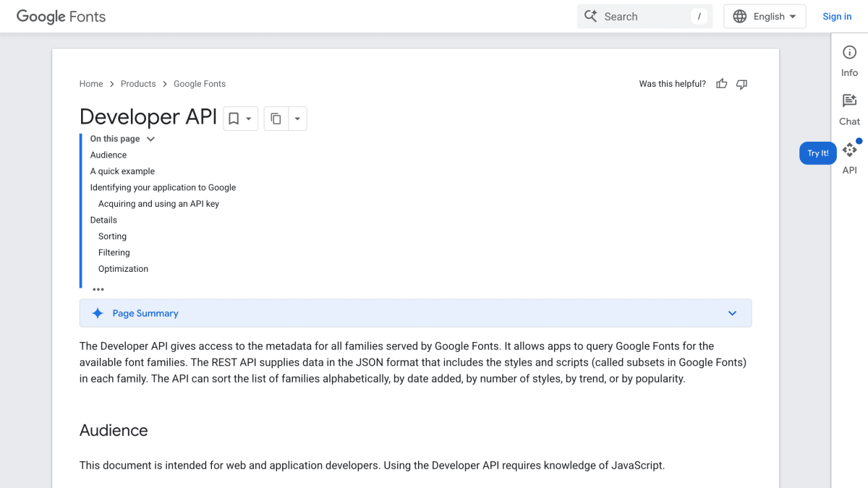Jump to Optimization subsection
This screenshot has height=488, width=868.
point(123,269)
